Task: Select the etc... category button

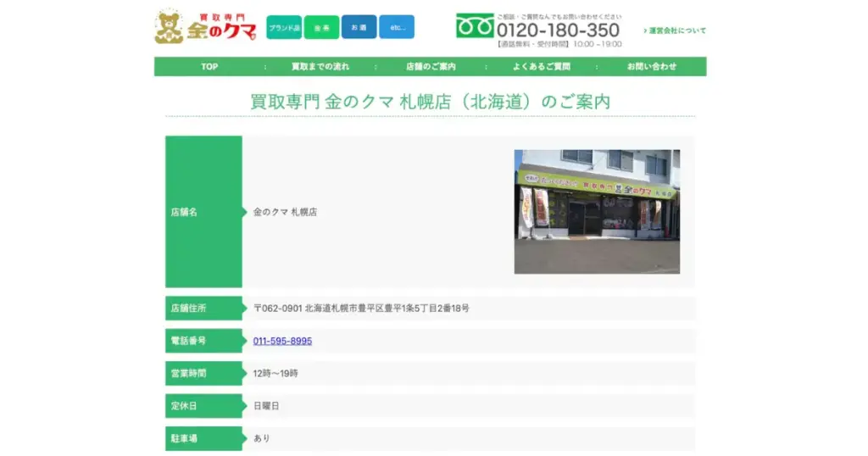Action: tap(397, 27)
